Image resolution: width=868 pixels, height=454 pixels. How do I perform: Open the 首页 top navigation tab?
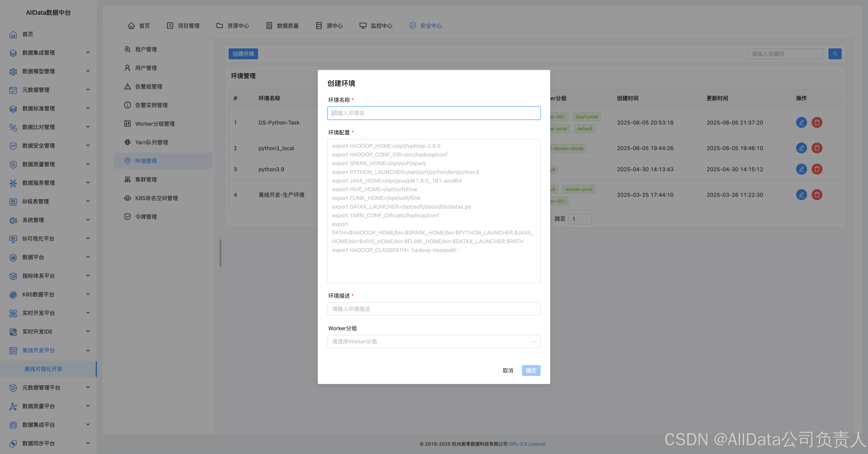pos(139,26)
